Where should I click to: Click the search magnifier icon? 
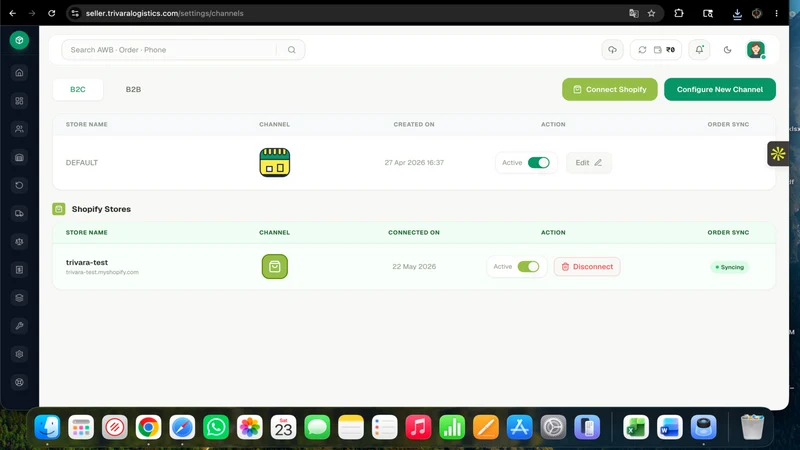[291, 50]
